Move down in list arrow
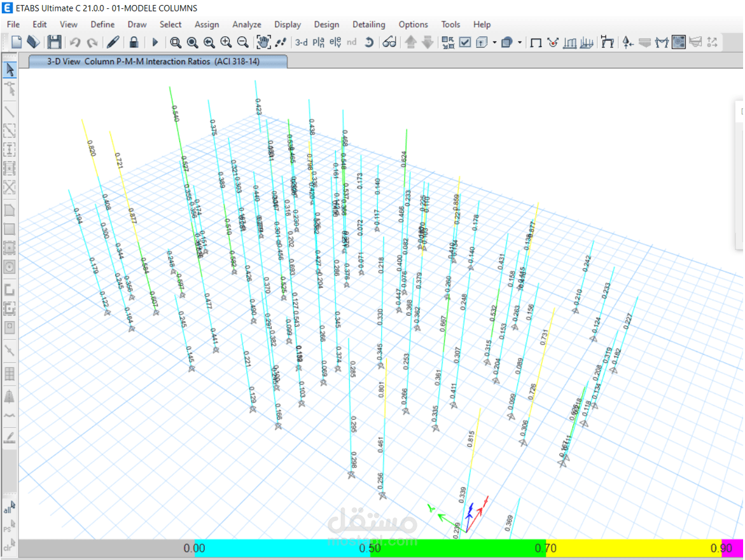Viewport: 745px width, 560px height. [428, 42]
